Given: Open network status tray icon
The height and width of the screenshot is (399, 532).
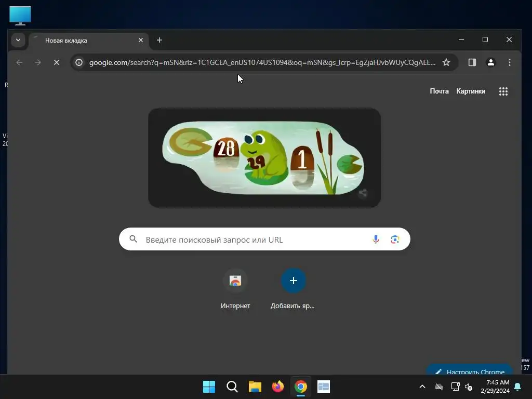Looking at the screenshot, I should [455, 387].
